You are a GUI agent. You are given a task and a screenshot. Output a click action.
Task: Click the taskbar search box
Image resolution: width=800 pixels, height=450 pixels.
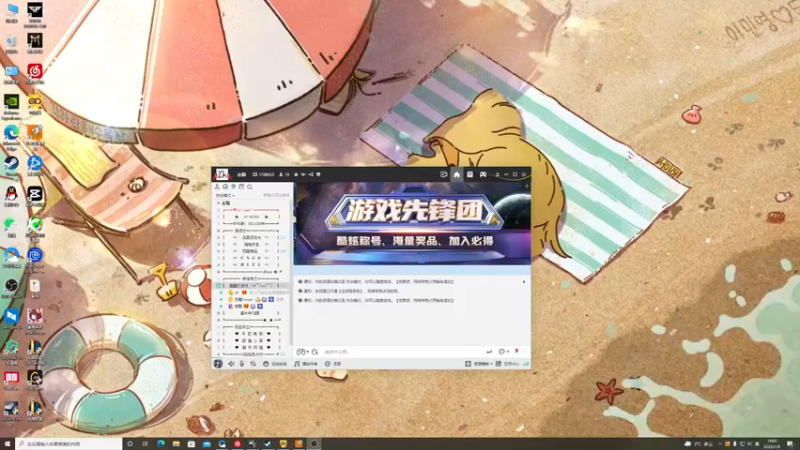click(68, 444)
